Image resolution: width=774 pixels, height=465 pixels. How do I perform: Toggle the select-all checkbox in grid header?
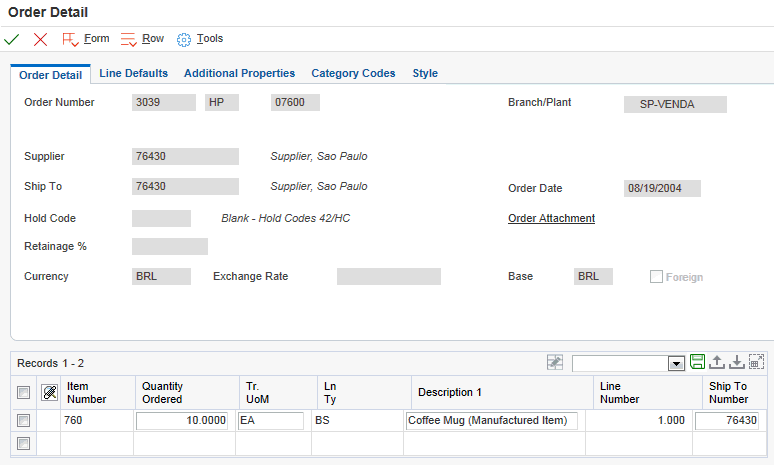[24, 392]
